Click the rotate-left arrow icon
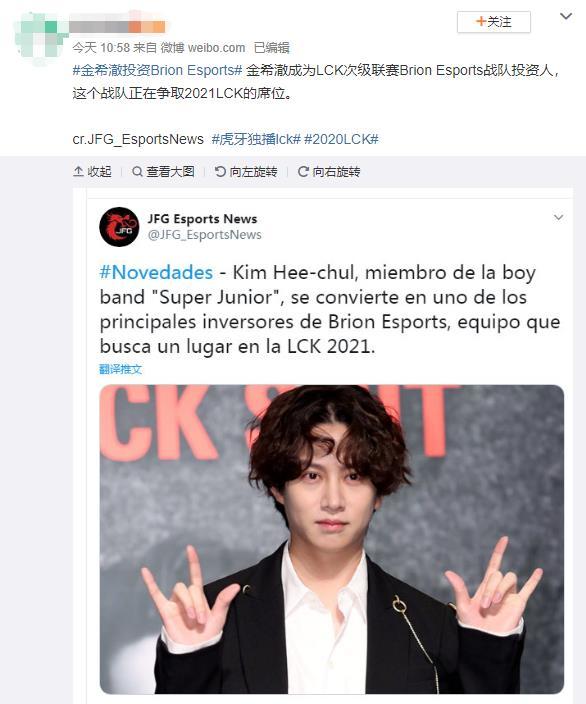 (x=220, y=172)
